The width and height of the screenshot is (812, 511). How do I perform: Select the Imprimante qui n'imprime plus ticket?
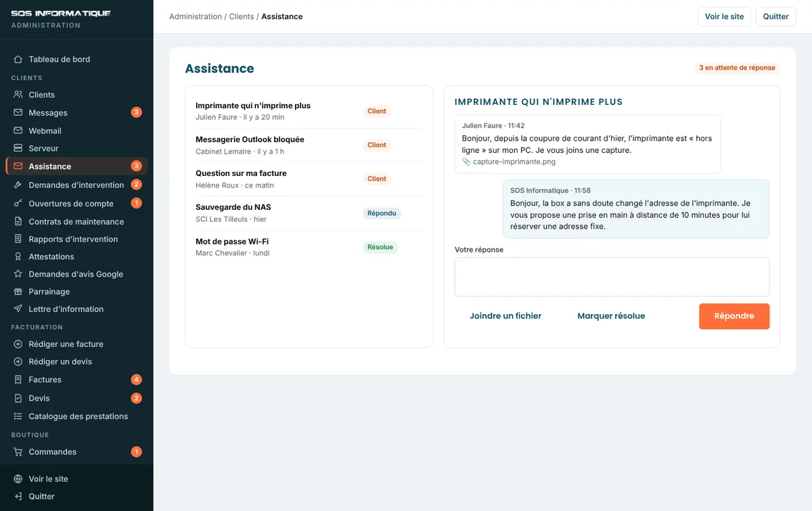[309, 111]
